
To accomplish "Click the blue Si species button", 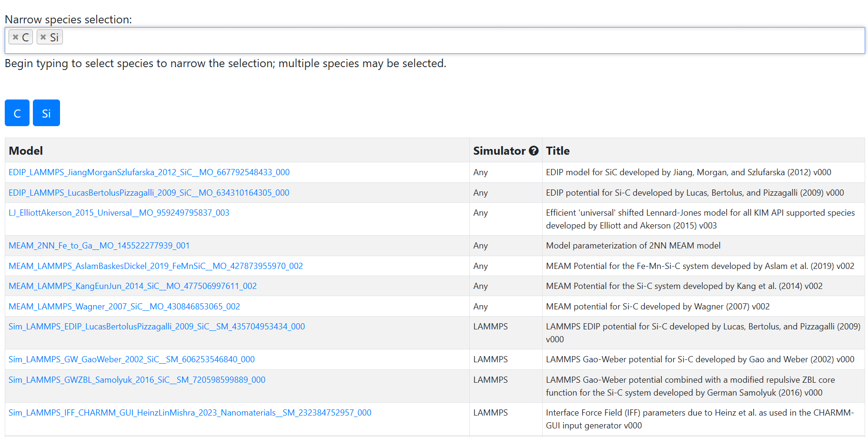I will 46,113.
